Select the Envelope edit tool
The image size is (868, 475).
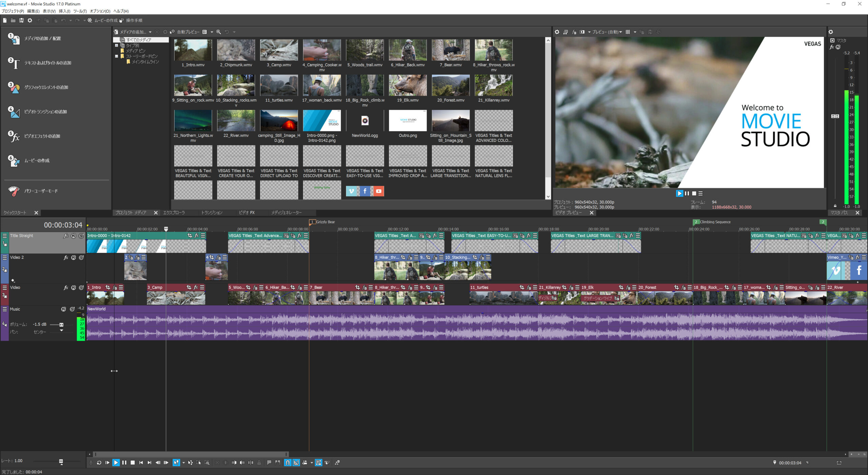coord(190,462)
